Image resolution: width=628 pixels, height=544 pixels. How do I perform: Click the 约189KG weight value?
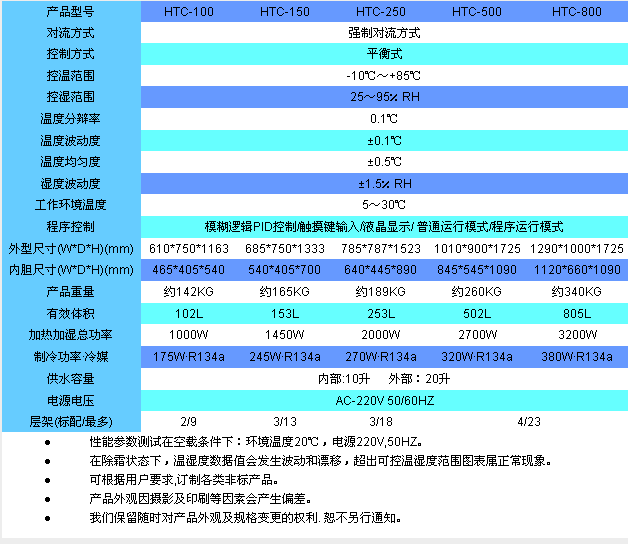tap(381, 292)
